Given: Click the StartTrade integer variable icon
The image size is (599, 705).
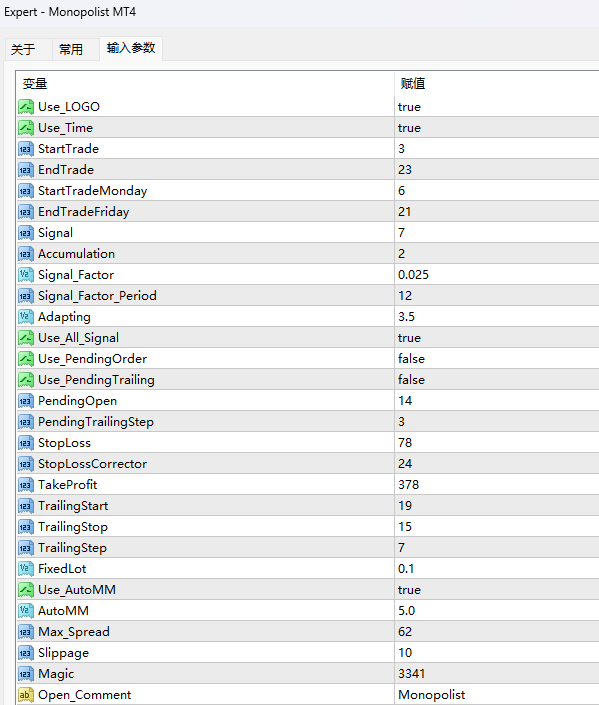Looking at the screenshot, I should coord(26,149).
